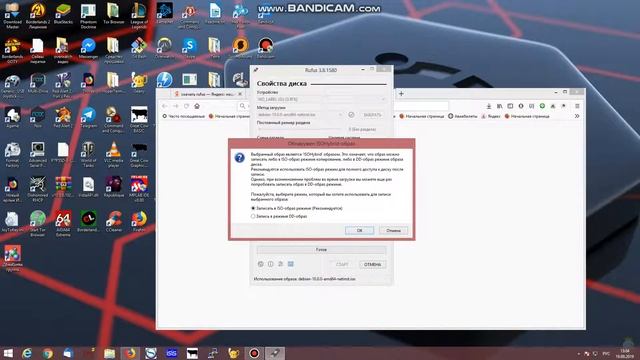This screenshot has height=360, width=640.
Task: Open the Borderlands 2 desktop shortcut
Action: [38, 16]
